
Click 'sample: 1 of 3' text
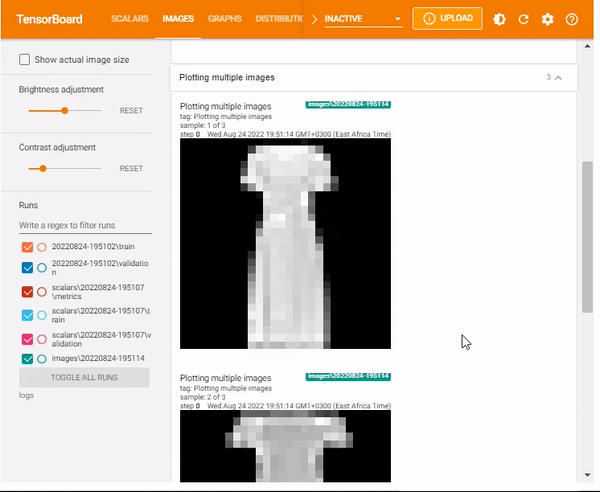point(202,125)
